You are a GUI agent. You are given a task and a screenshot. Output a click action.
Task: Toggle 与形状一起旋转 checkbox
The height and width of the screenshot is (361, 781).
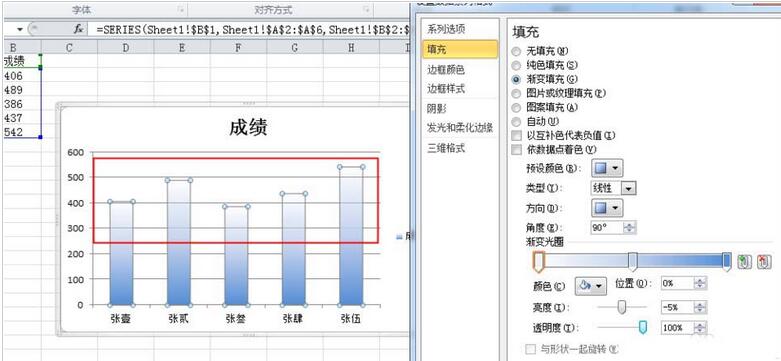[x=530, y=350]
